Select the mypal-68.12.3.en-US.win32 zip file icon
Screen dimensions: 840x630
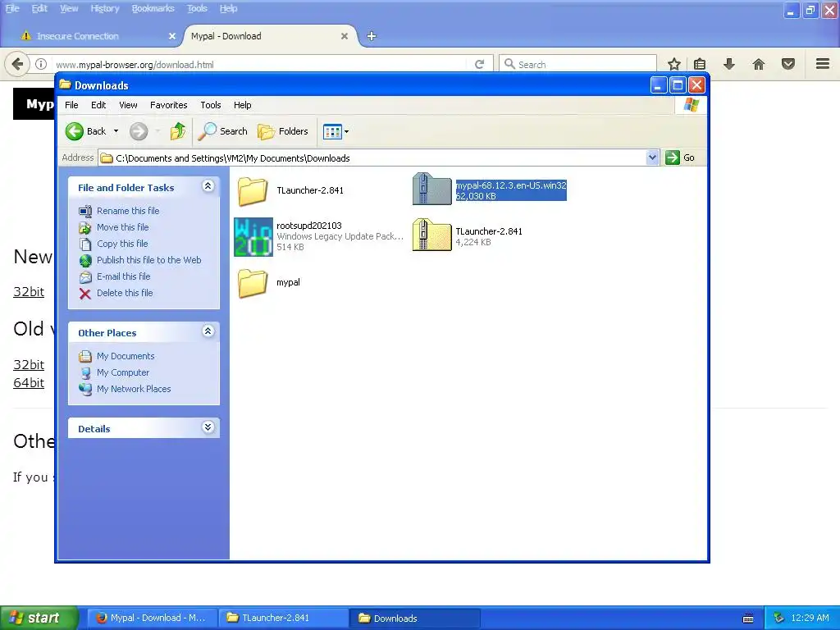pyautogui.click(x=431, y=189)
